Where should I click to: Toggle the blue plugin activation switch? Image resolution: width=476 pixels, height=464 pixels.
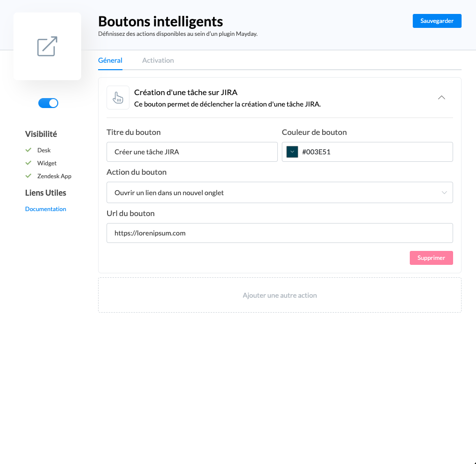[x=48, y=103]
